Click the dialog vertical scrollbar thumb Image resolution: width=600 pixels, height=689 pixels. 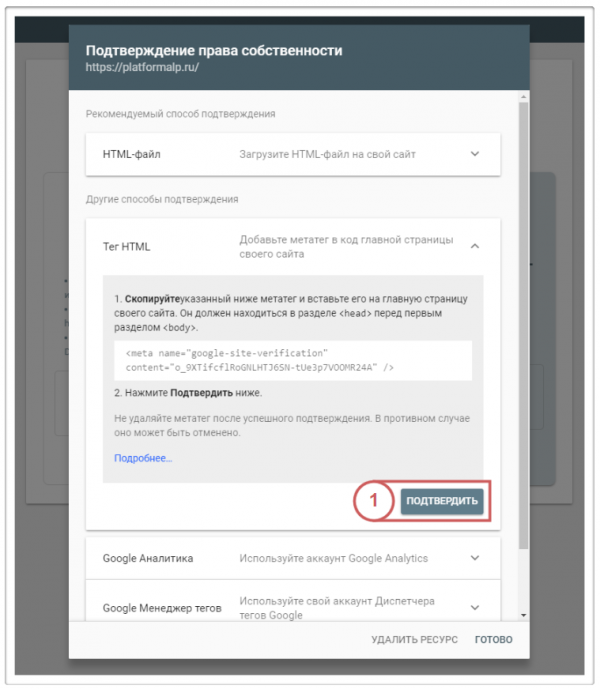523,325
